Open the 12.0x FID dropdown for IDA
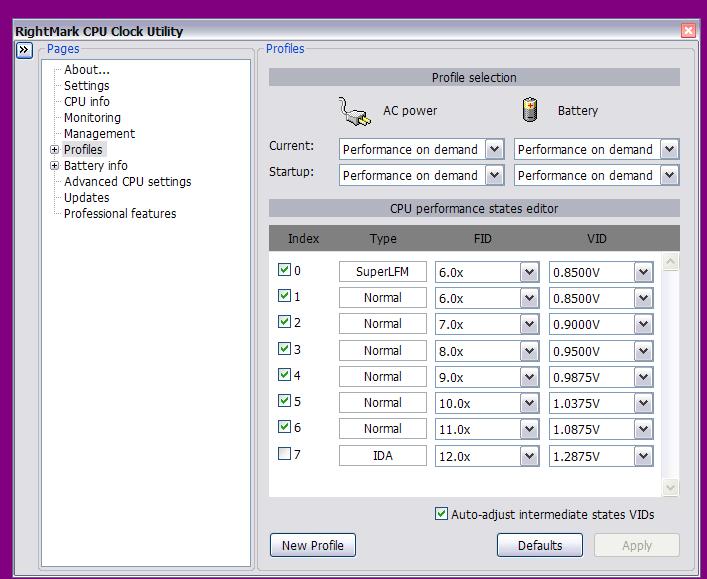707x579 pixels. click(x=529, y=456)
